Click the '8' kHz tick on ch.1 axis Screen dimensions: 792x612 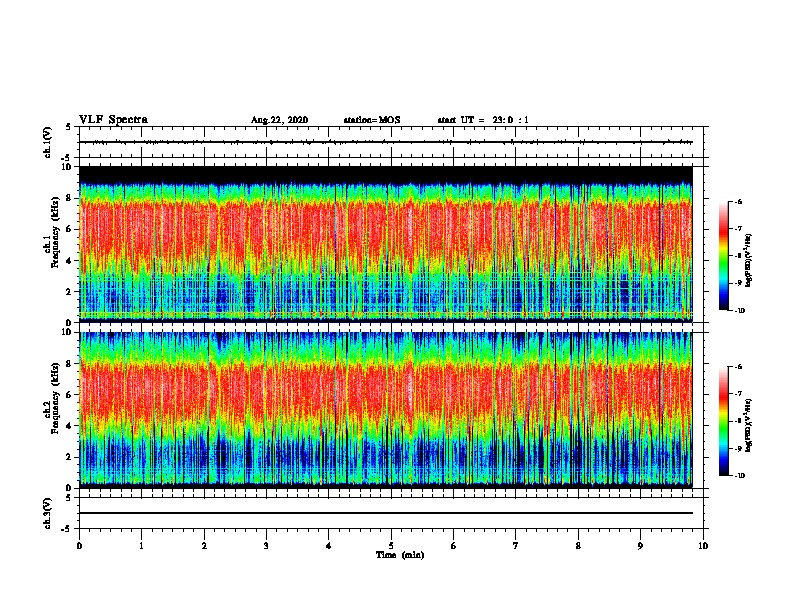click(x=70, y=198)
